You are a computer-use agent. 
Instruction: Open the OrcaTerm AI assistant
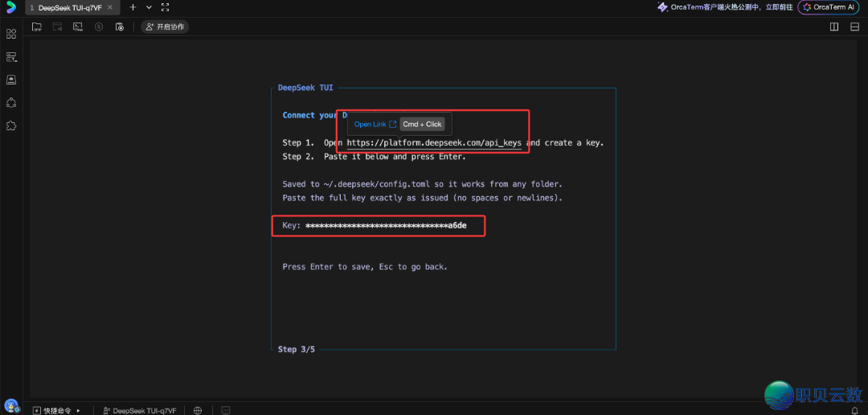(x=829, y=7)
